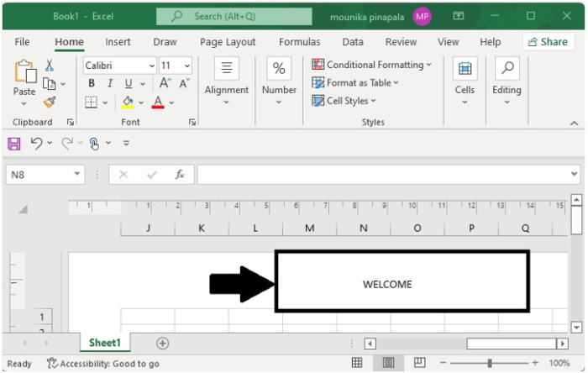Click the Copy icon
Image resolution: width=588 pixels, height=373 pixels.
click(x=49, y=83)
